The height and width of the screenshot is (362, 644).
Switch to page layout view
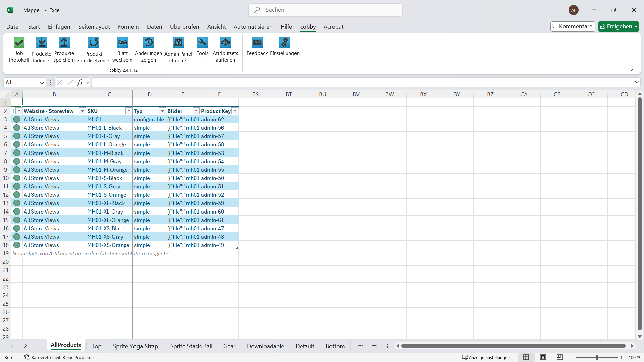[x=543, y=357]
